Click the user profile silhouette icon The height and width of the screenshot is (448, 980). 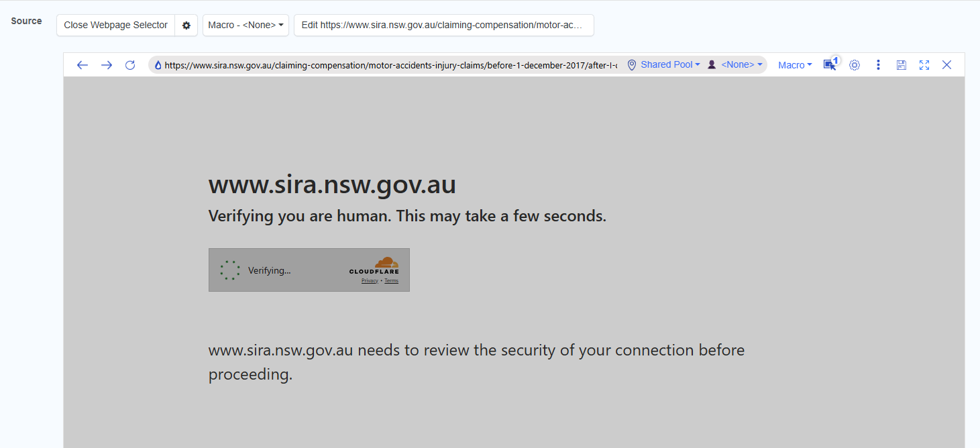click(x=712, y=65)
